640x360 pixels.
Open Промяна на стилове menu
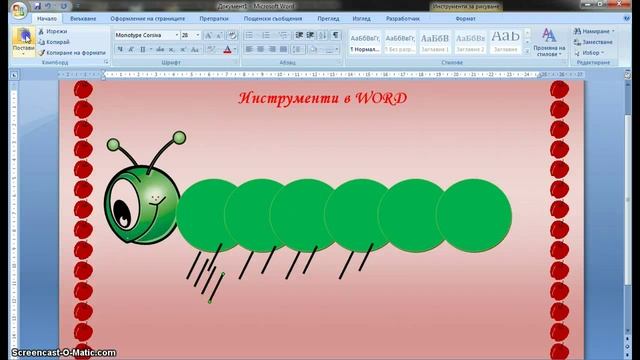[549, 42]
